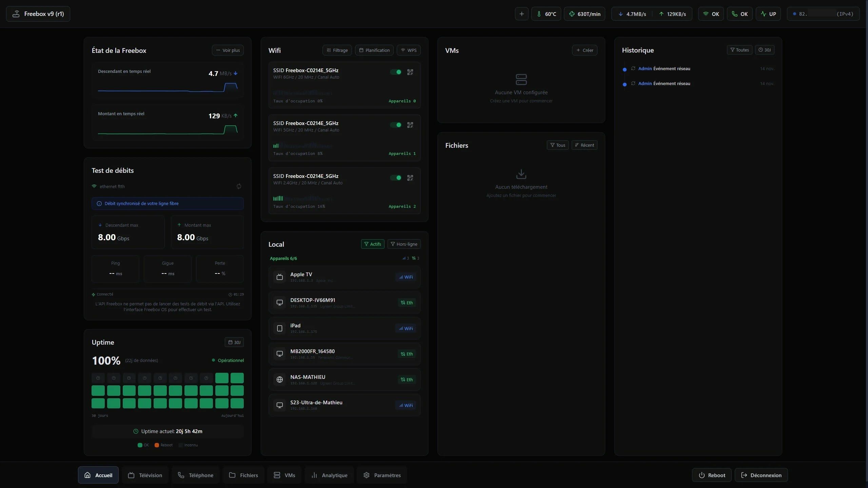Switch Local list to Hors-ligne filter
This screenshot has height=488, width=868.
click(x=404, y=244)
